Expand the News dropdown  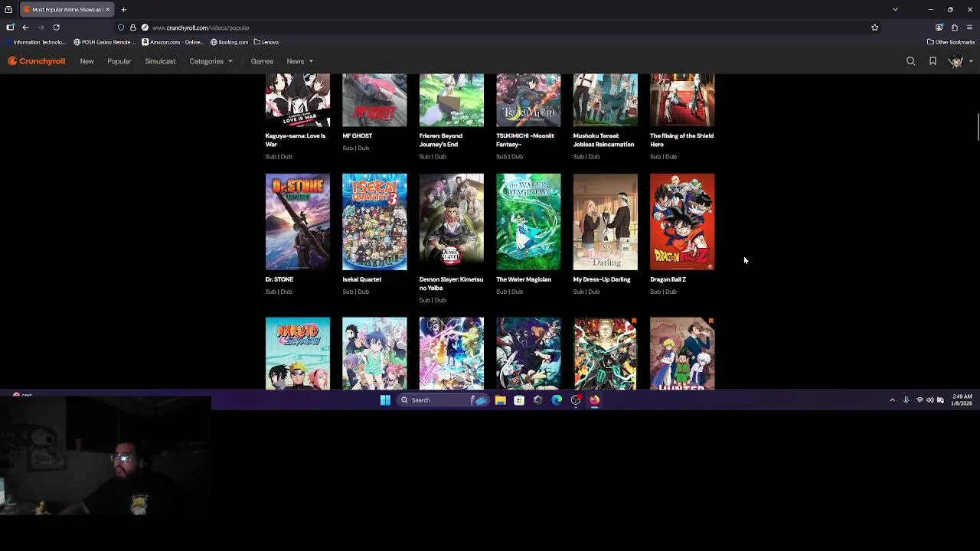pos(299,61)
